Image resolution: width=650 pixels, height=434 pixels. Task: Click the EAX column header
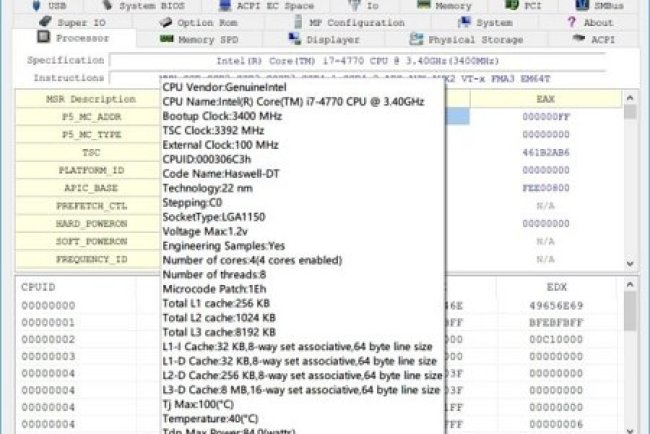click(545, 99)
